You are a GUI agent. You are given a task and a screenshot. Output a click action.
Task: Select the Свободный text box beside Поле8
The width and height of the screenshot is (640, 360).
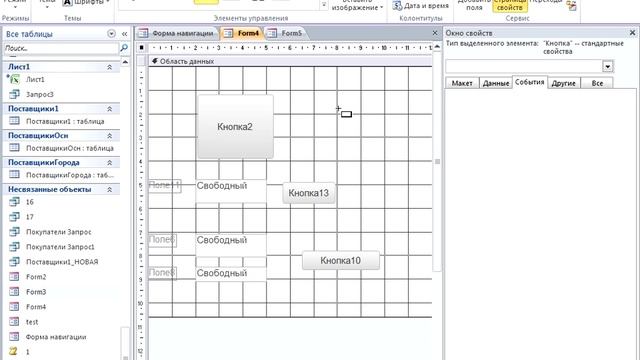coord(231,273)
